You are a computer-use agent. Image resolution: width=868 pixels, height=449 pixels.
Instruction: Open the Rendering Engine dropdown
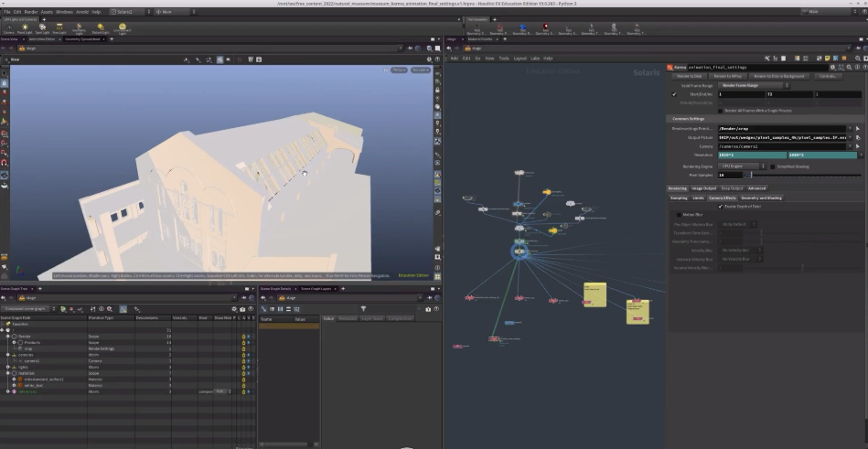[x=739, y=166]
